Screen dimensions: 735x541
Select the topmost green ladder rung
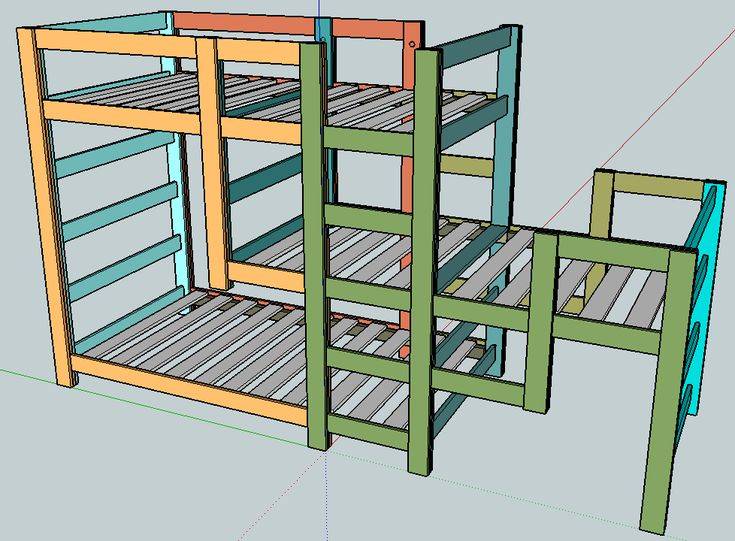click(x=368, y=141)
